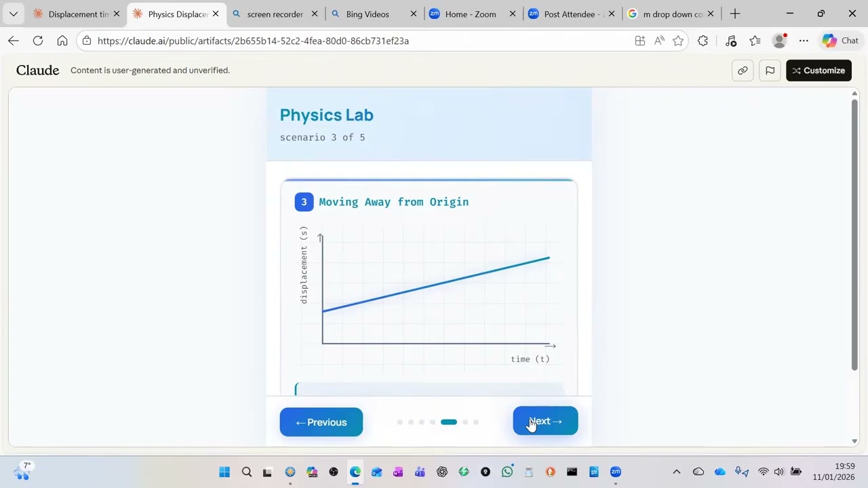Open Outlook from the taskbar
Screen dimensions: 868x488
[377, 472]
